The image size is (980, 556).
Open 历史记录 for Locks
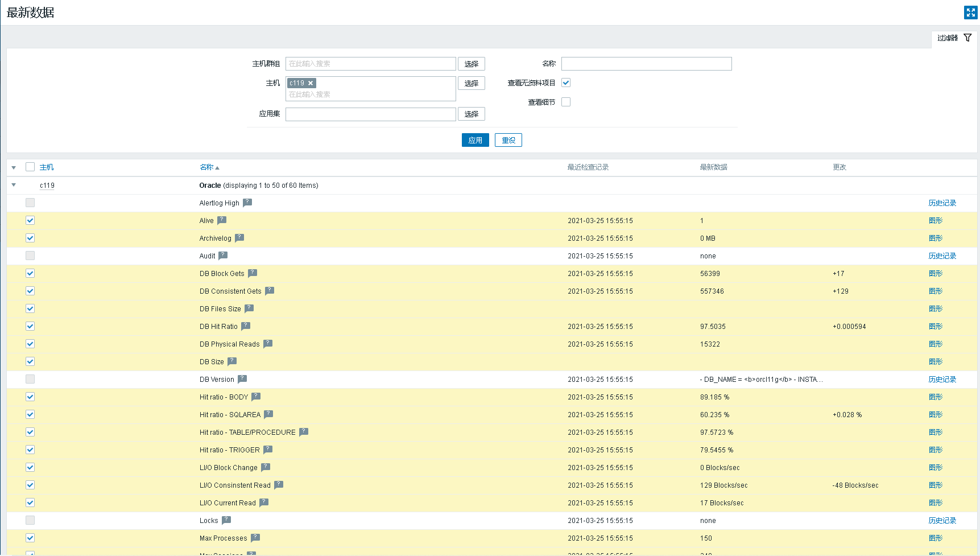pos(942,521)
